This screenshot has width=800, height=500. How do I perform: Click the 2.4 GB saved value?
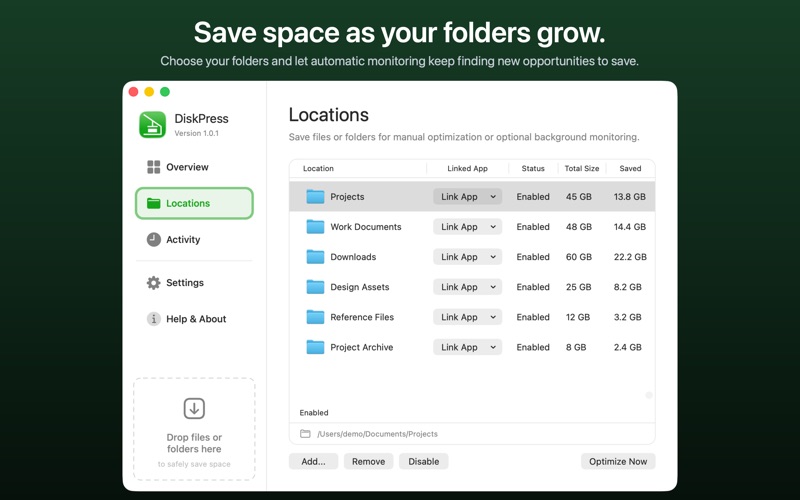[x=628, y=347]
